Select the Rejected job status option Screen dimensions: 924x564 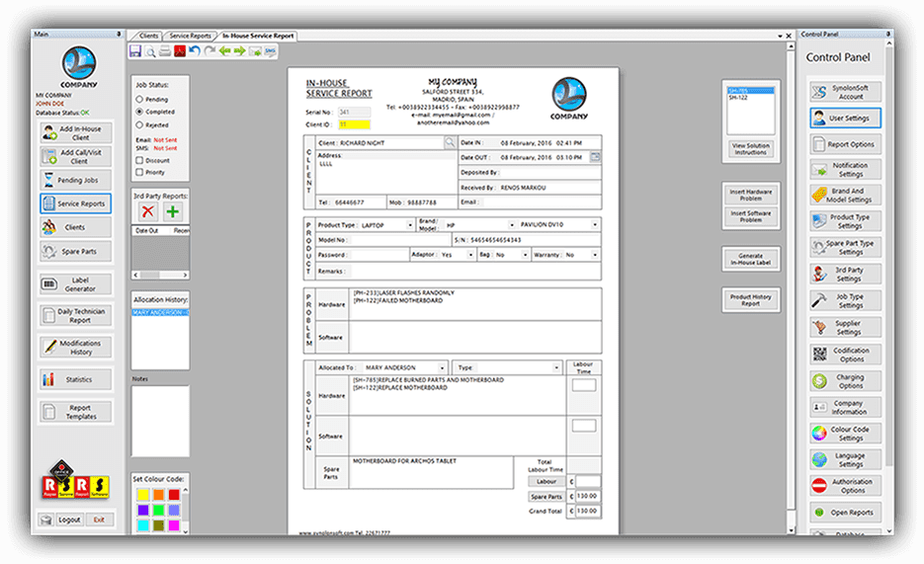point(139,124)
